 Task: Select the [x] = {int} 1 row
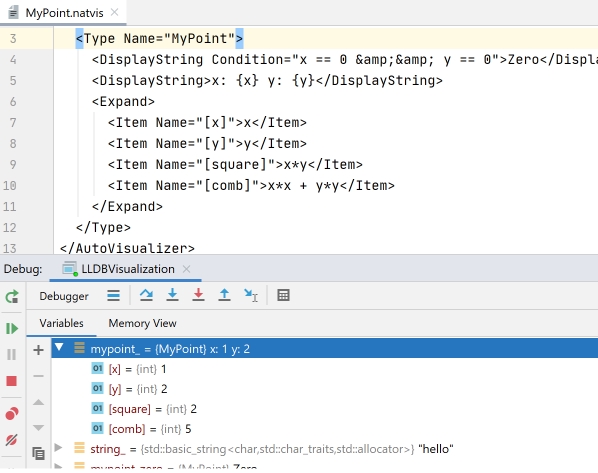[325, 369]
